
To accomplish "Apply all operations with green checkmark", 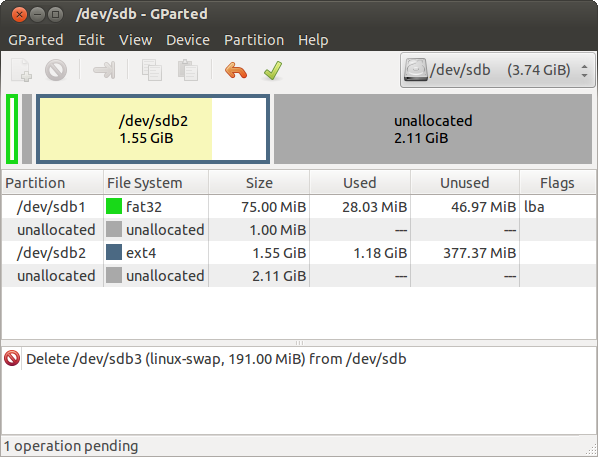I will [x=273, y=71].
